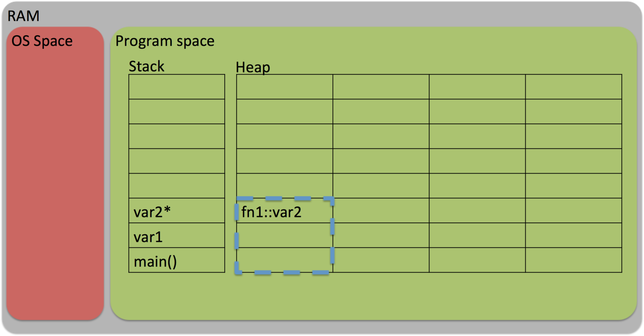Click the top-left cell of the Heap grid

pos(284,87)
